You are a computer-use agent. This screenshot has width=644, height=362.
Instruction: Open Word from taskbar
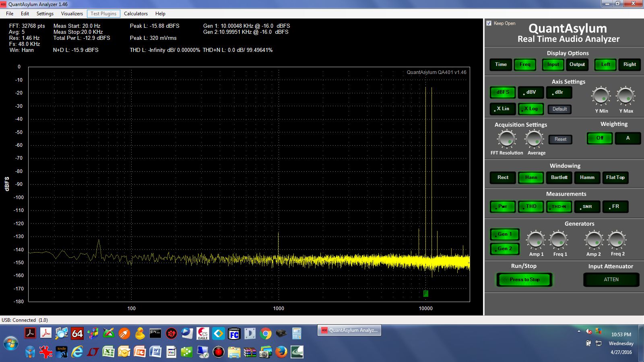point(155,352)
